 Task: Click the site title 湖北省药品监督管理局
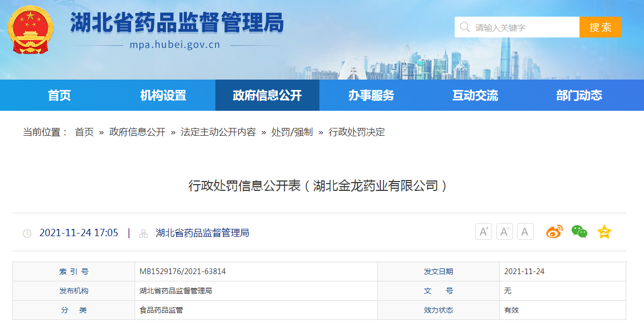pos(177,23)
